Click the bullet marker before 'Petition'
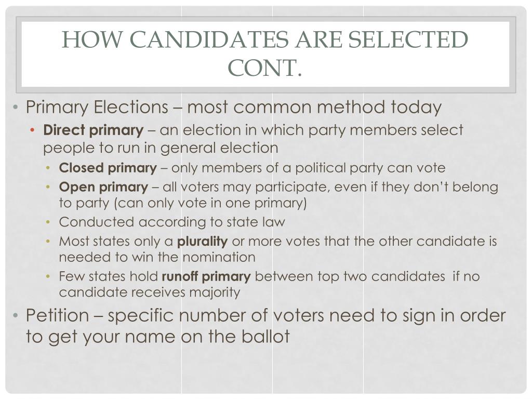532x399 pixels. coord(15,316)
